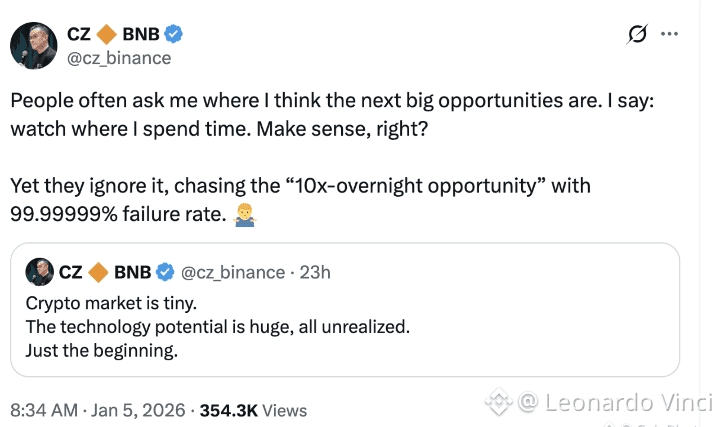Open the main @cz_binance handle below the name
This screenshot has width=720, height=427.
(x=118, y=57)
